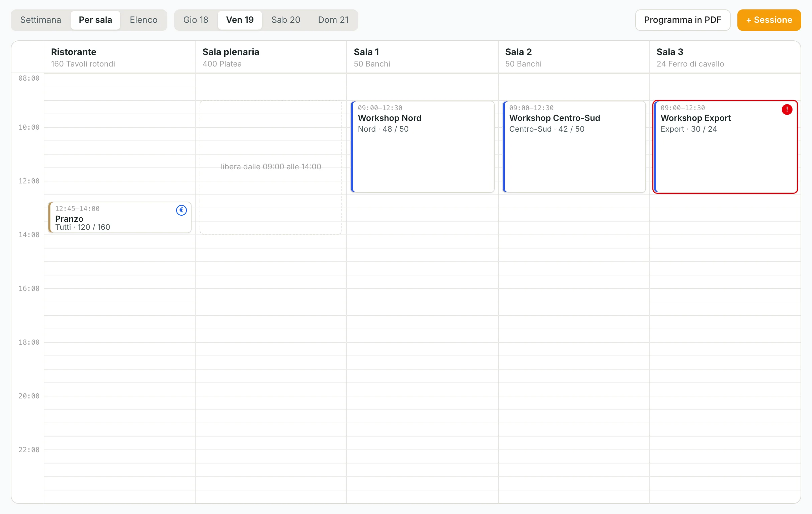The image size is (812, 514).
Task: Add a new session with + Sessione
Action: click(769, 20)
